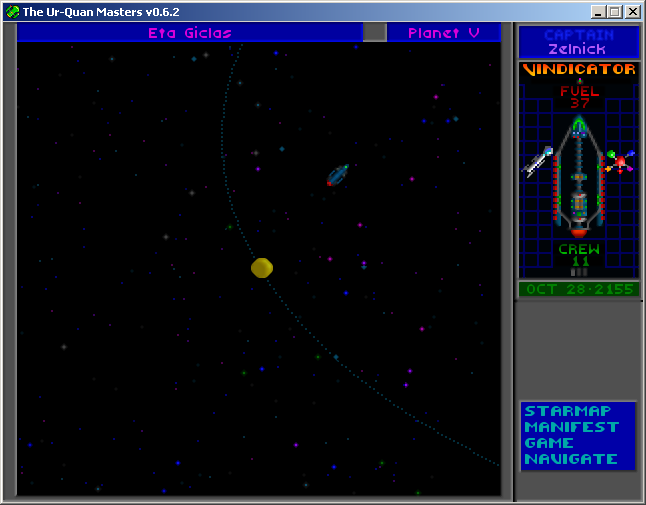Click the CREW 11 readout
Screen dimensions: 646x505
(579, 255)
